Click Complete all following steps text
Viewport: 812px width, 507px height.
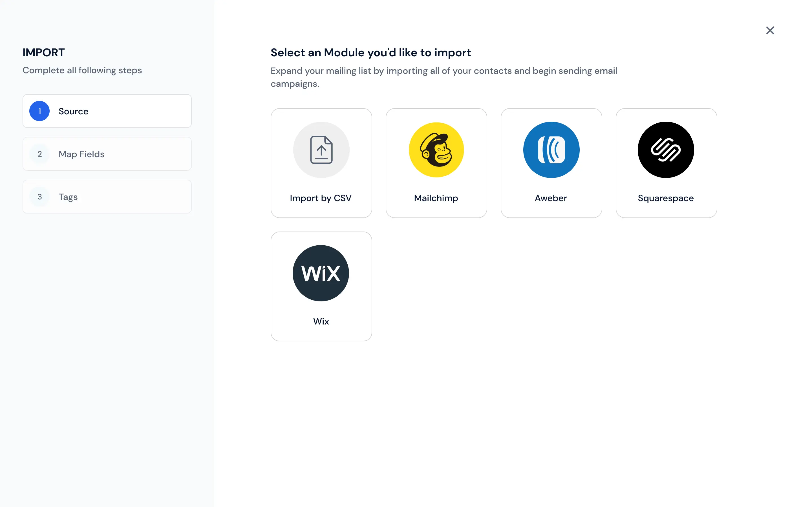point(82,70)
